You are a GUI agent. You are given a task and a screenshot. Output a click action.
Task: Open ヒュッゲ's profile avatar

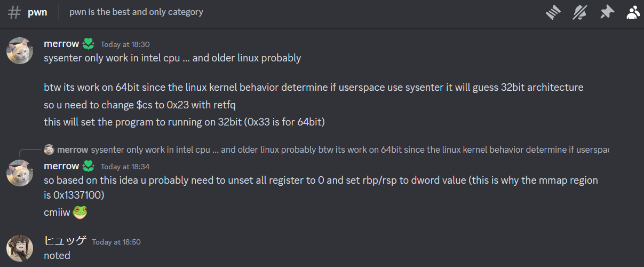20,248
